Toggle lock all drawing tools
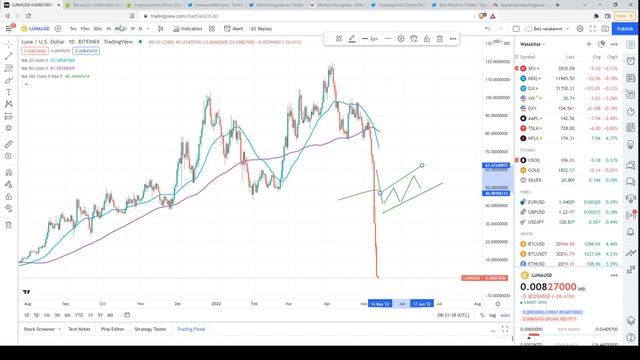 click(9, 196)
